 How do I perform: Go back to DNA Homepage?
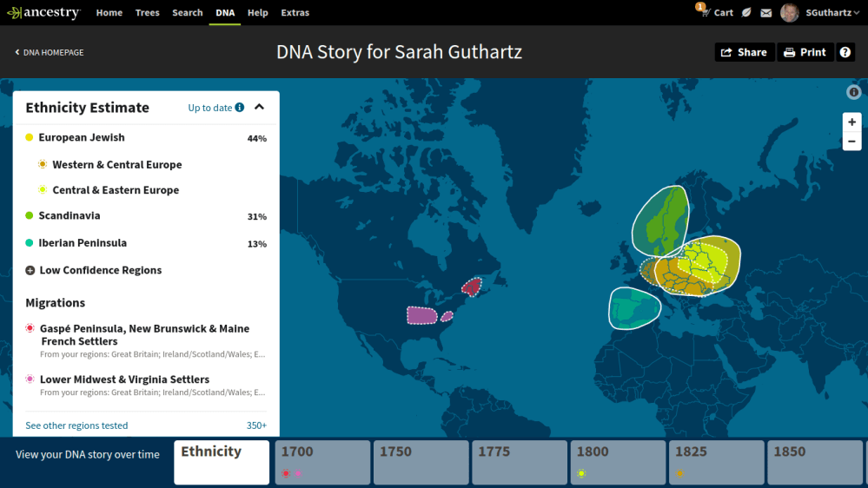[x=50, y=52]
